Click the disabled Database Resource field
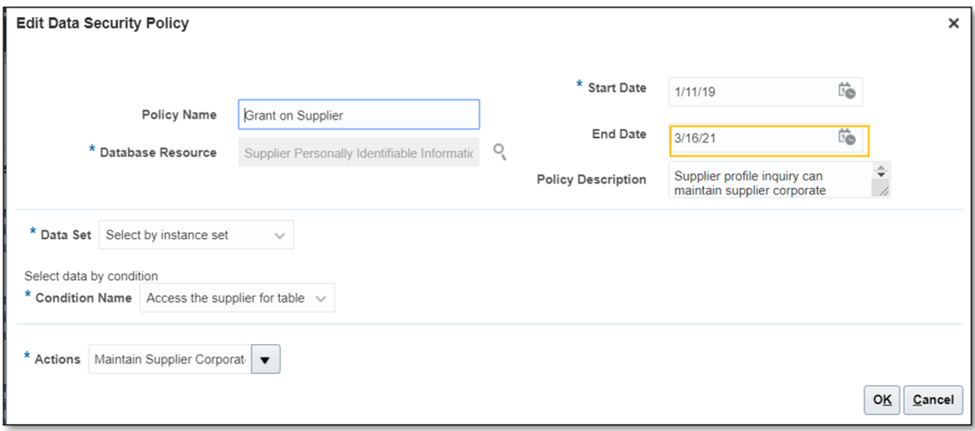The width and height of the screenshot is (975, 431). [359, 153]
